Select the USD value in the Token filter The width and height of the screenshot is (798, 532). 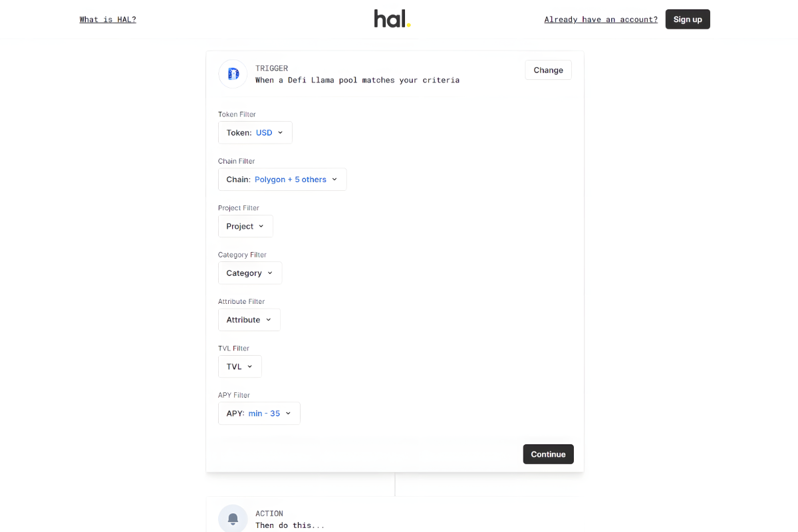263,132
